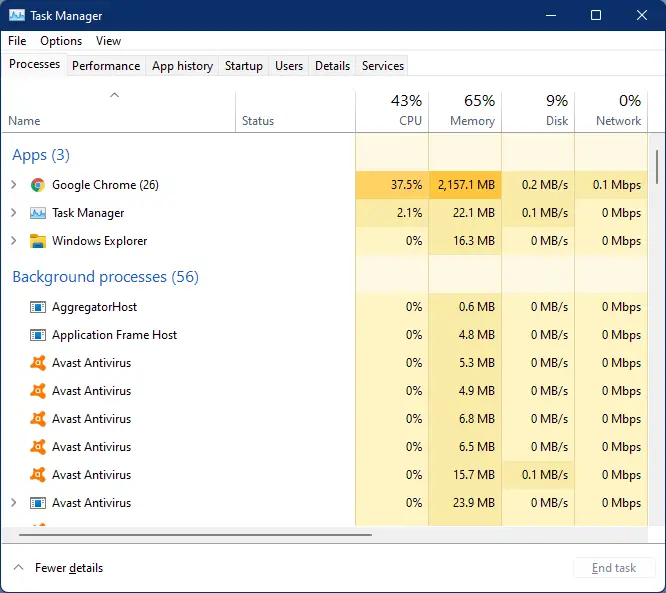Expand the Windows Explorer process group
Image resolution: width=666 pixels, height=593 pixels.
click(x=14, y=241)
